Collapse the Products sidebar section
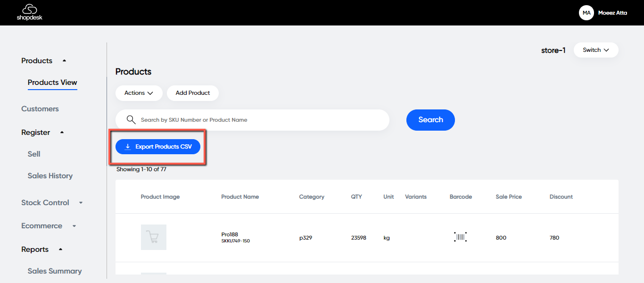Screen dimensions: 644x283 coord(64,61)
